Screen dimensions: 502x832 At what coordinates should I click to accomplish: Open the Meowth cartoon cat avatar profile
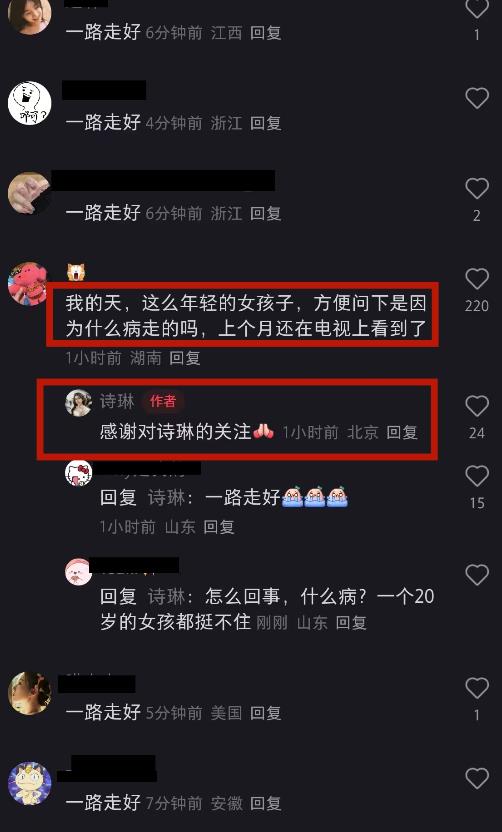pos(30,784)
